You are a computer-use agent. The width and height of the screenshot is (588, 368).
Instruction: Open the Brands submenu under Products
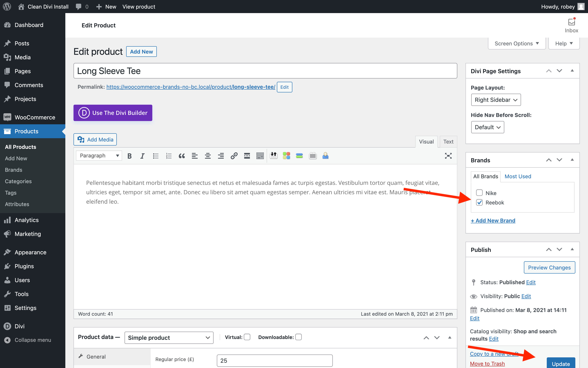(x=14, y=170)
